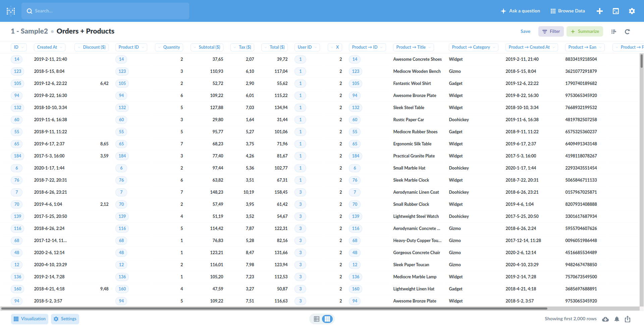Open the Filter panel
Viewport: 644px width, 327px height.
point(551,31)
